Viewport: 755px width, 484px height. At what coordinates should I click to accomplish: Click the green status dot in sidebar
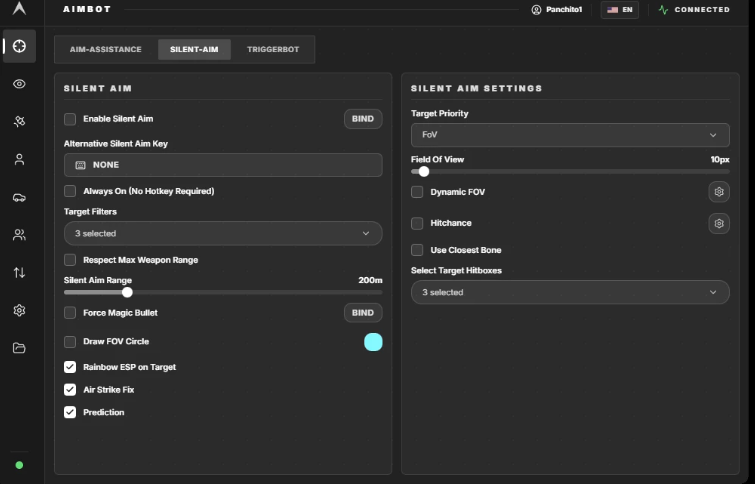pos(19,465)
